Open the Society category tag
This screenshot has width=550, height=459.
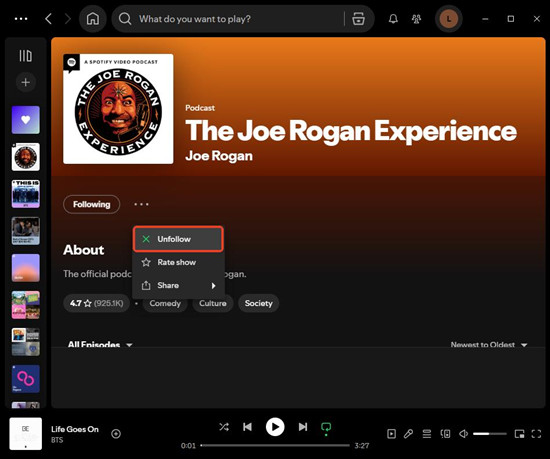coord(259,303)
